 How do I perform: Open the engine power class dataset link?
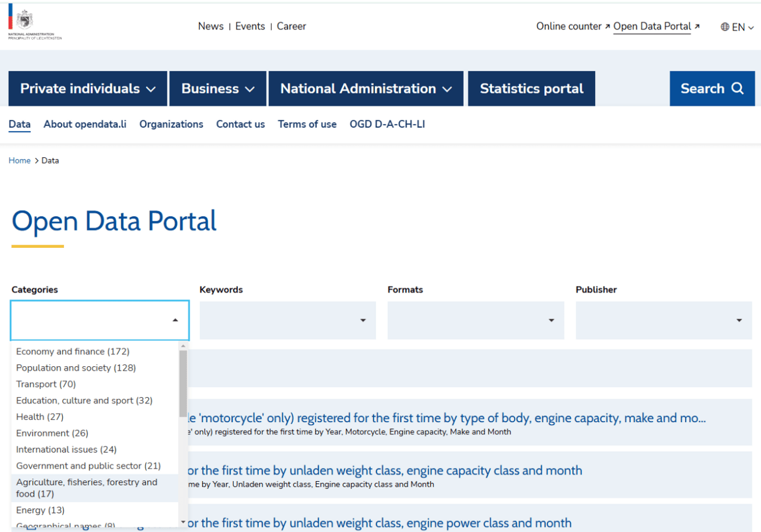point(379,524)
